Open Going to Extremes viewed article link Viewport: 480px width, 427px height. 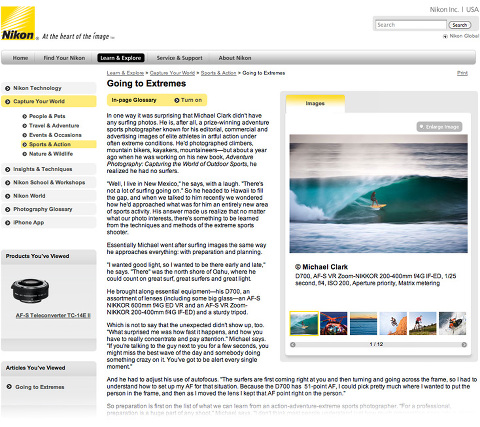click(x=40, y=387)
